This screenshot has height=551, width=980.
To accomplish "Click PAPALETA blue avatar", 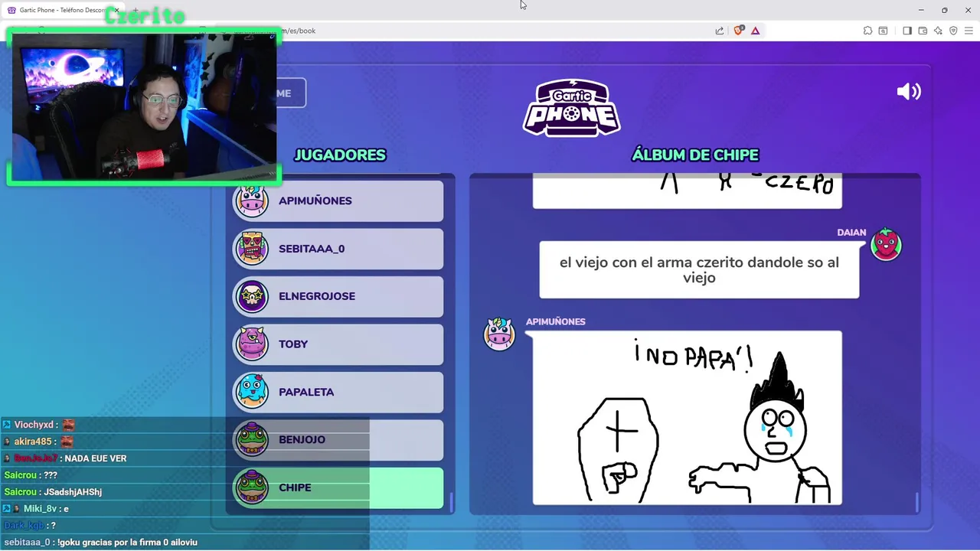I will [252, 392].
